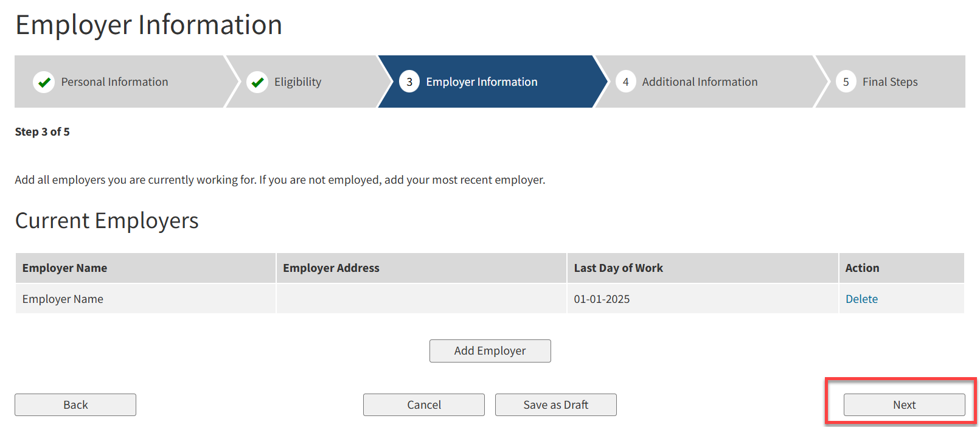Click the step 3 number circle
Screen dimensions: 980x427
click(x=409, y=82)
